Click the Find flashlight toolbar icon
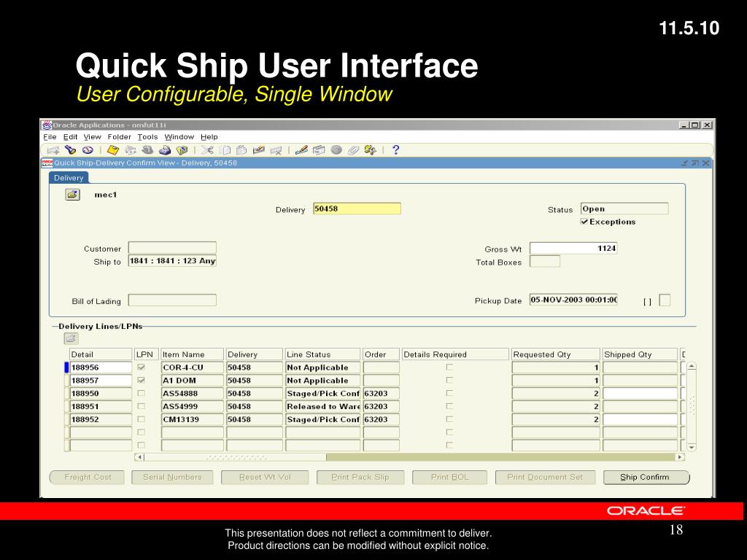The height and width of the screenshot is (560, 747). pyautogui.click(x=71, y=150)
